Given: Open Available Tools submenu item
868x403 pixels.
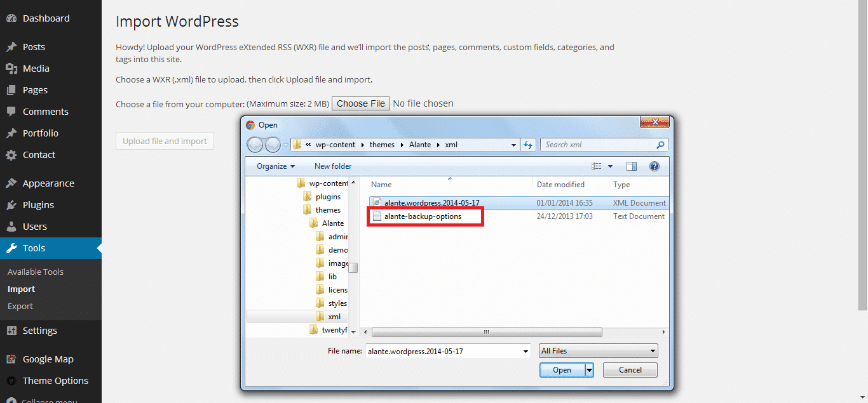Looking at the screenshot, I should [36, 272].
